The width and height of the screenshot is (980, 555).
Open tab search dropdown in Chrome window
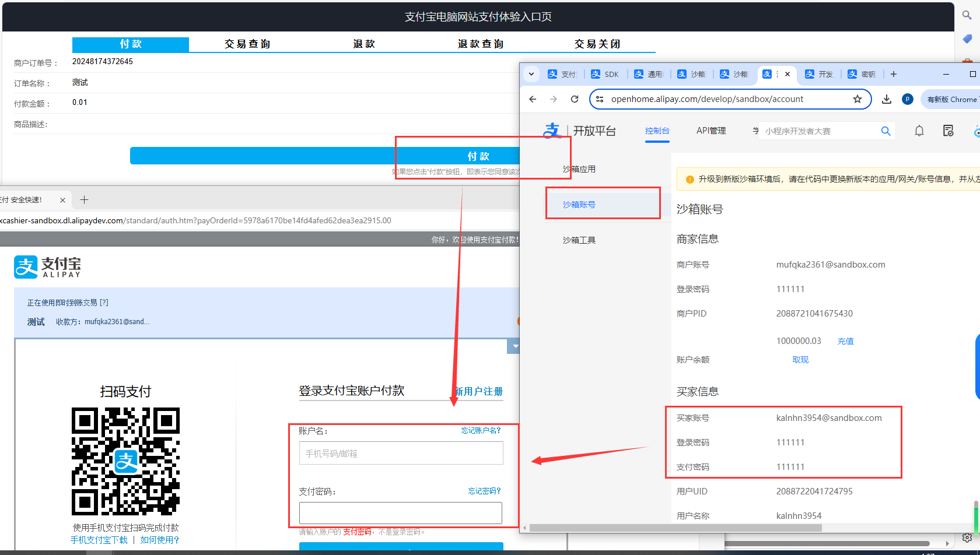click(531, 74)
